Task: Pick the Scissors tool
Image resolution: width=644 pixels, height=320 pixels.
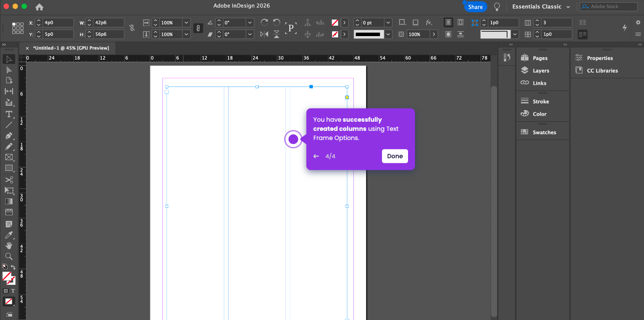Action: [9, 180]
